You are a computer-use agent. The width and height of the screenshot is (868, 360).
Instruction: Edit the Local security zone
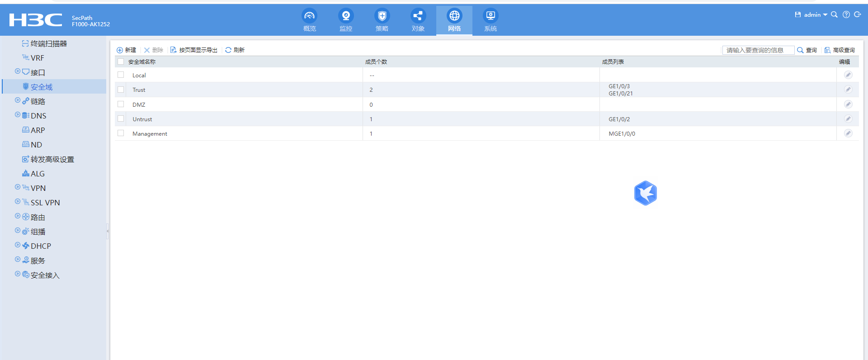848,75
